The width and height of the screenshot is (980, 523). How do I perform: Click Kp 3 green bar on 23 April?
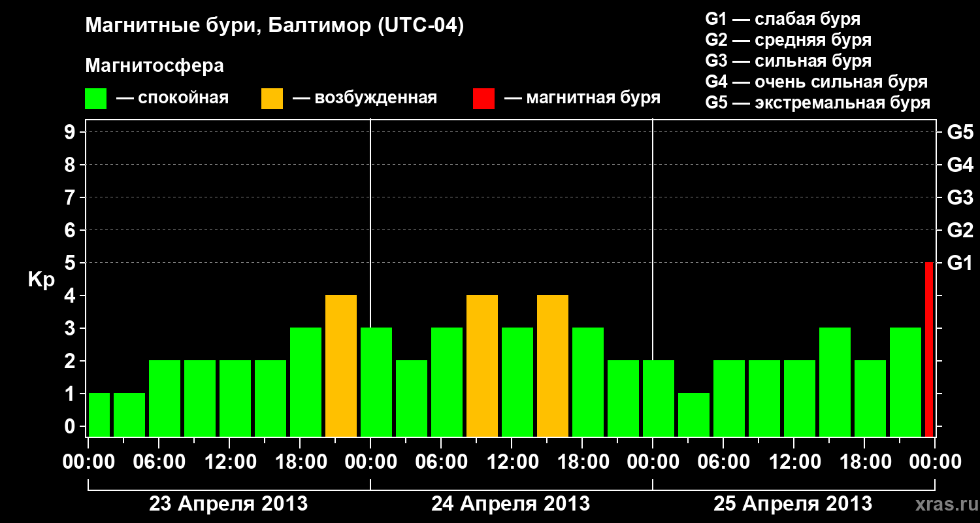306,382
